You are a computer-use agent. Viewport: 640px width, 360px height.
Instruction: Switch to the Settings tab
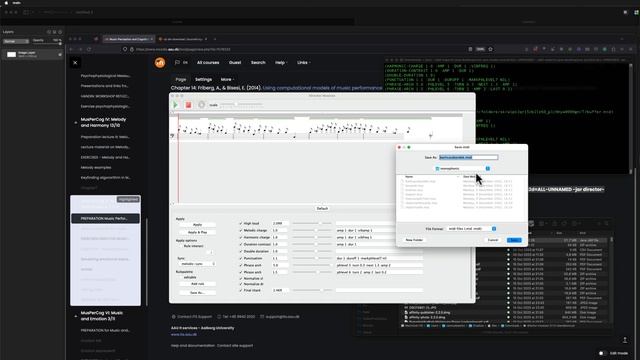coord(203,79)
